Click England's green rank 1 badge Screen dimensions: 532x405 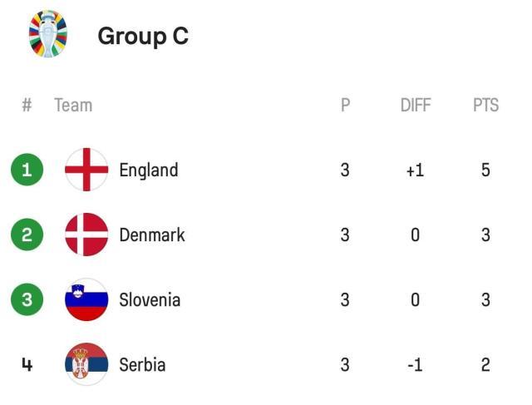(x=27, y=170)
